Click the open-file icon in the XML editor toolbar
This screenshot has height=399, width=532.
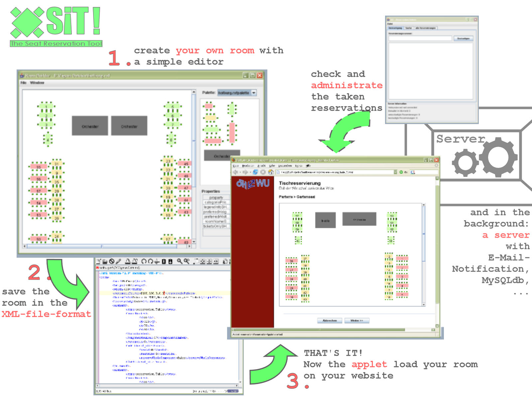point(105,261)
